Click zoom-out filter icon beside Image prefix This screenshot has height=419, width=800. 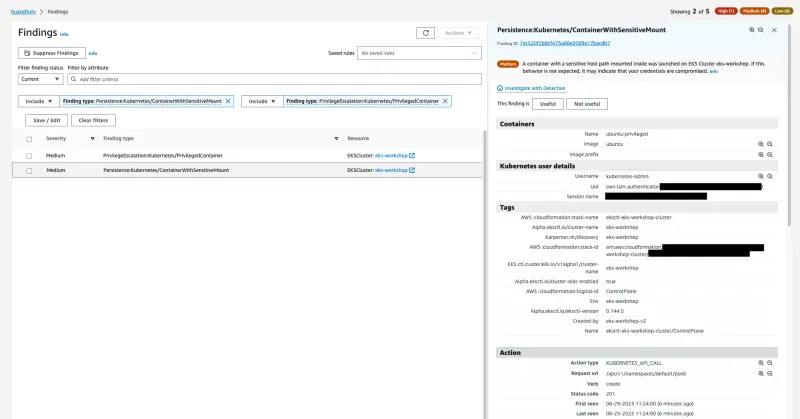pos(769,154)
